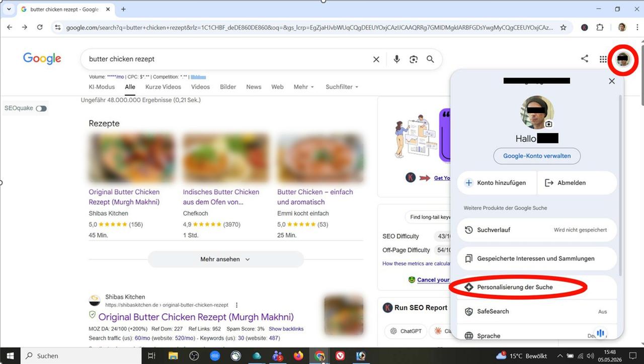644x364 pixels.
Task: Open the Videos results tab
Action: 200,87
